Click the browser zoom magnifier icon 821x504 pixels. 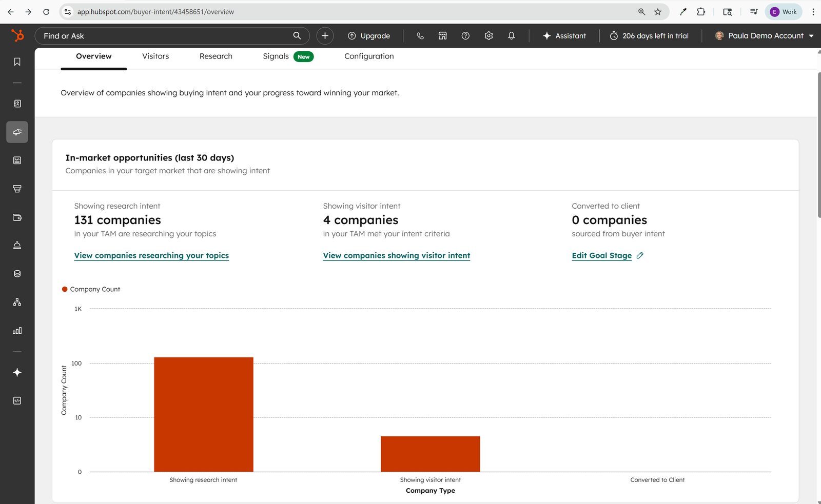coord(641,11)
